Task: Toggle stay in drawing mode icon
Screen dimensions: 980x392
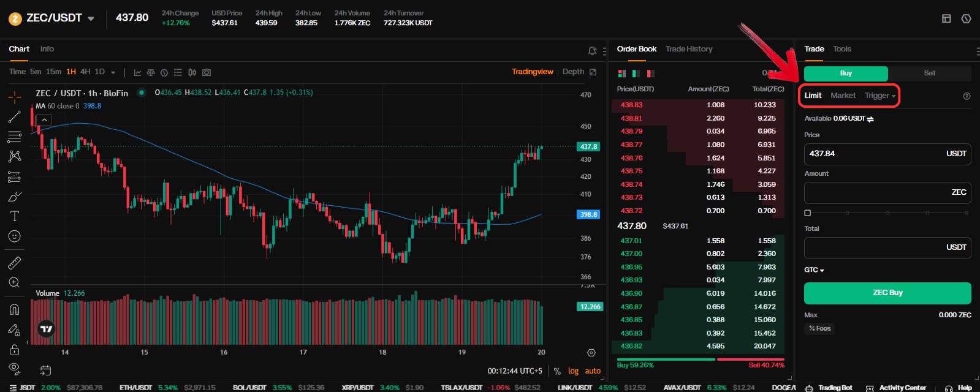Action: pos(15,330)
